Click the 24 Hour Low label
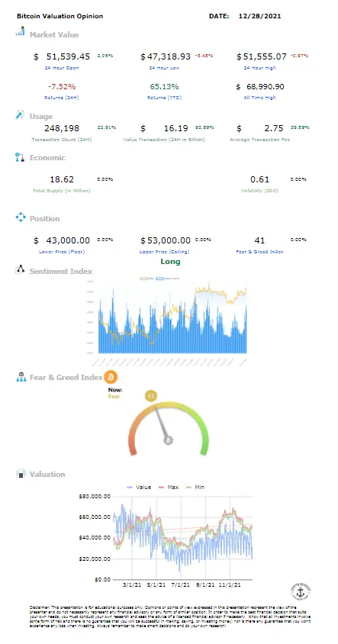This screenshot has width=338, height=644. coord(164,68)
